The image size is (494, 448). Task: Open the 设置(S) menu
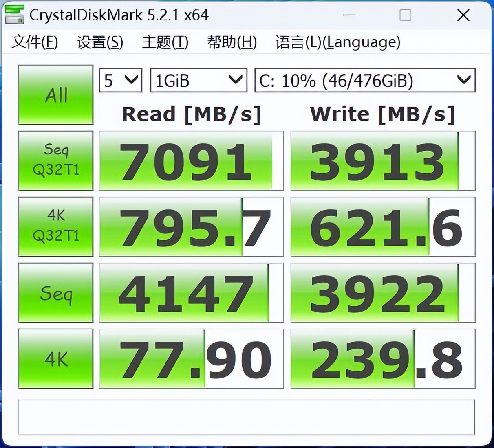(x=100, y=42)
